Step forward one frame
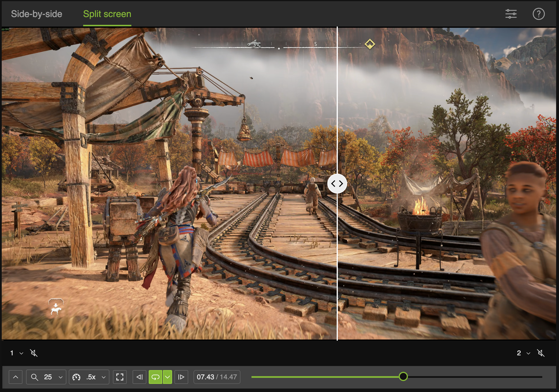Screen dimensions: 559x392 tap(181, 377)
